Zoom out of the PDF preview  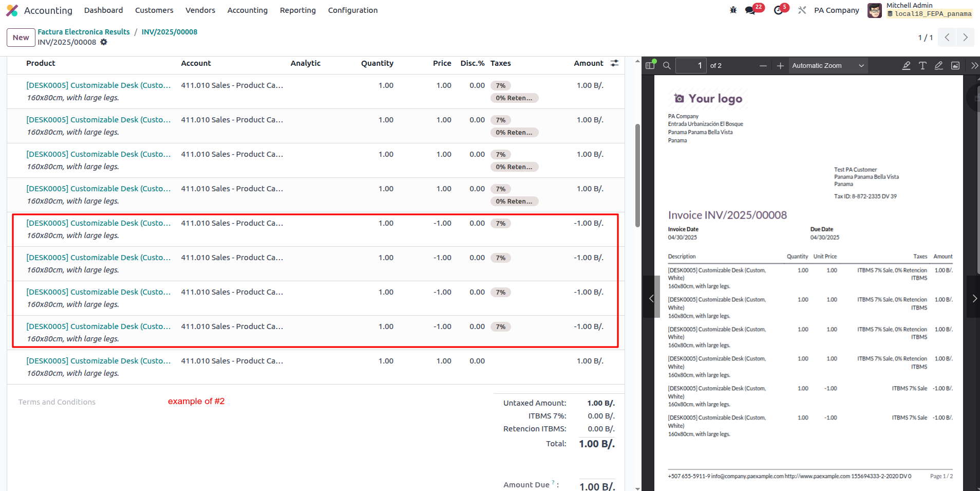pos(763,65)
